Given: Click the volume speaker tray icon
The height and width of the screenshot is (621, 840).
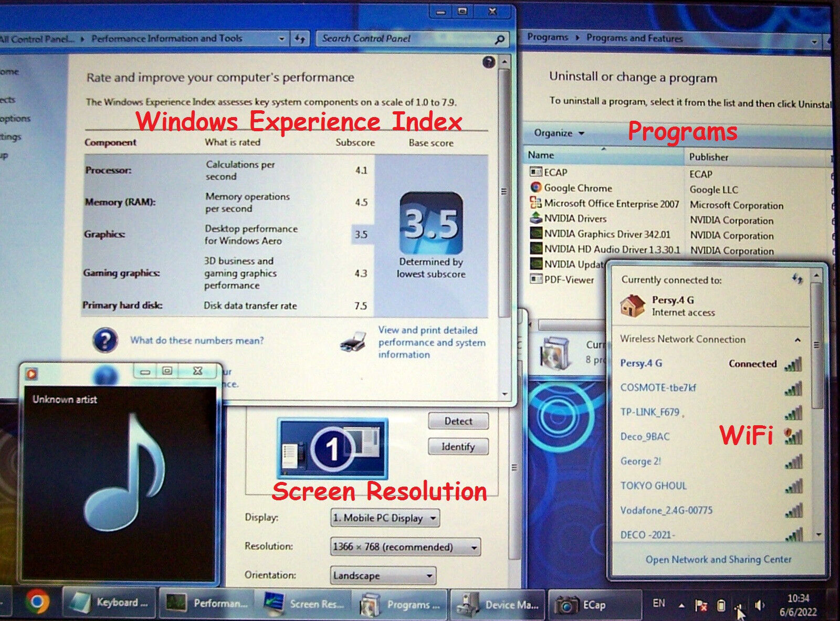Looking at the screenshot, I should (760, 606).
